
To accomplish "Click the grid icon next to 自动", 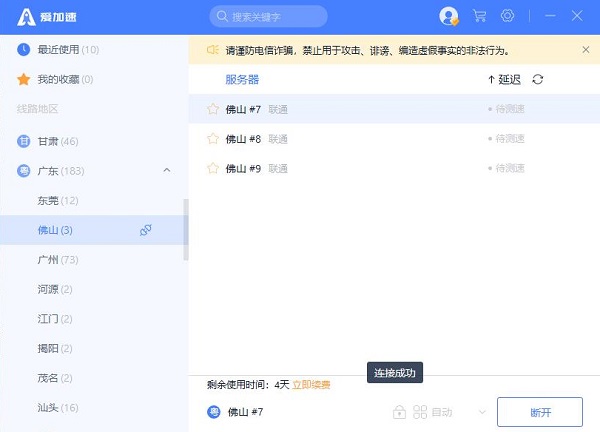I will 420,412.
